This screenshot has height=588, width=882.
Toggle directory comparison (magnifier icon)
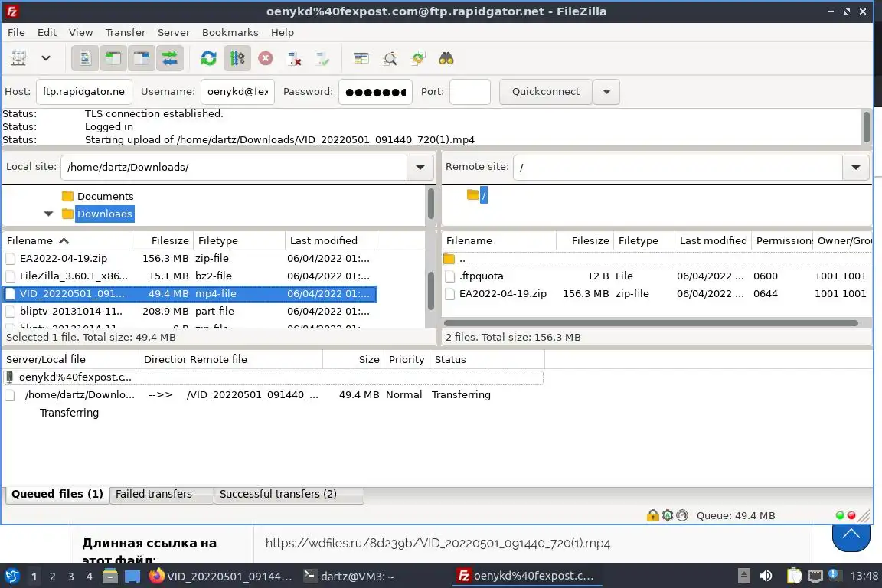[390, 58]
